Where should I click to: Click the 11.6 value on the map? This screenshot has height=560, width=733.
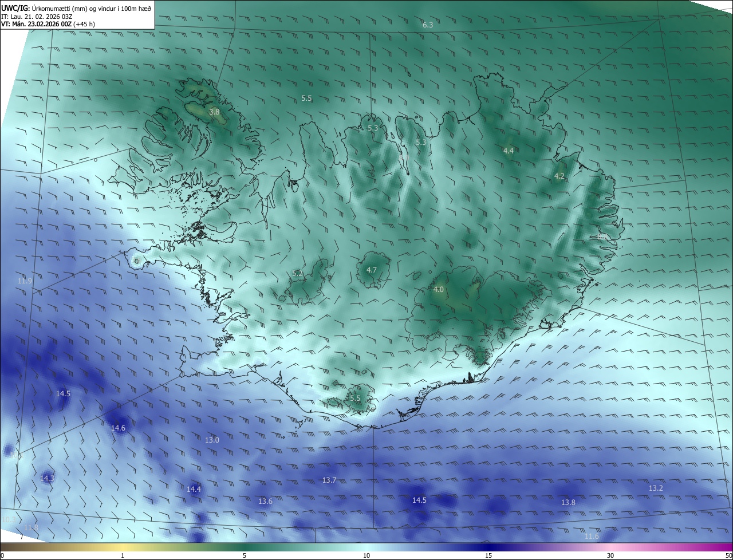(592, 536)
